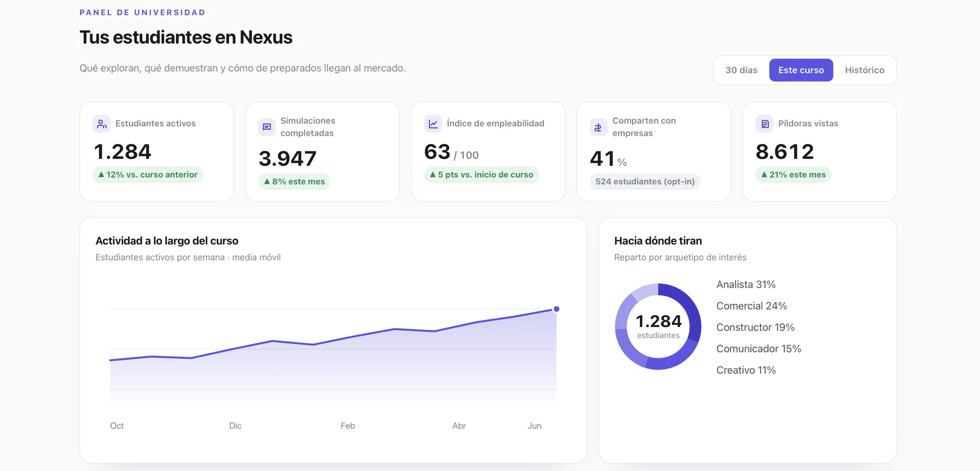Click the 41 value in Comparten con empresas
The height and width of the screenshot is (471, 980).
pos(602,158)
